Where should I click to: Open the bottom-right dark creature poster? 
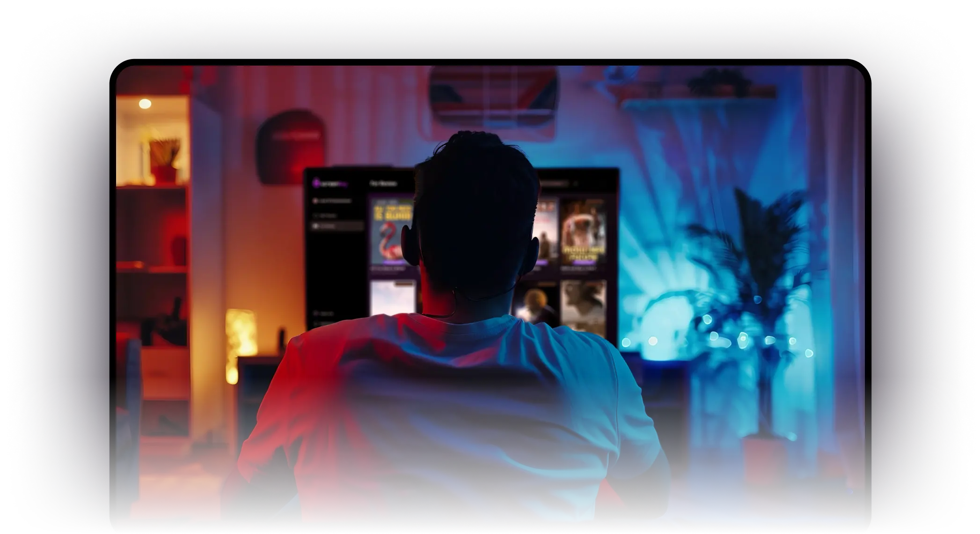(584, 302)
